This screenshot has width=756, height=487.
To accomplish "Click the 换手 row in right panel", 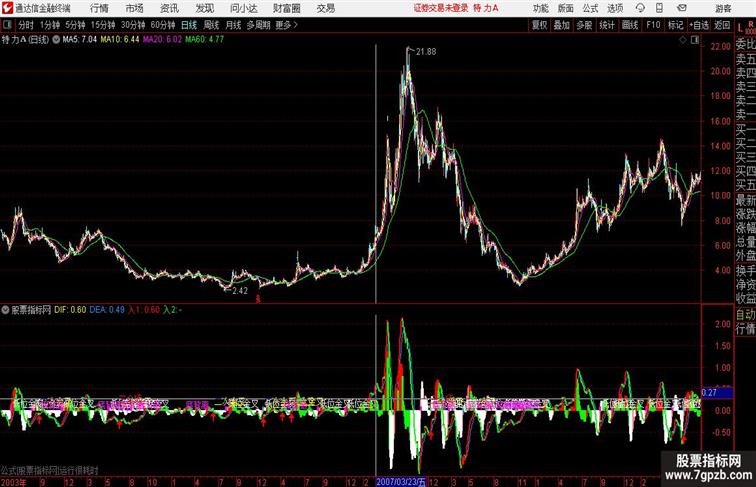I will click(x=745, y=271).
